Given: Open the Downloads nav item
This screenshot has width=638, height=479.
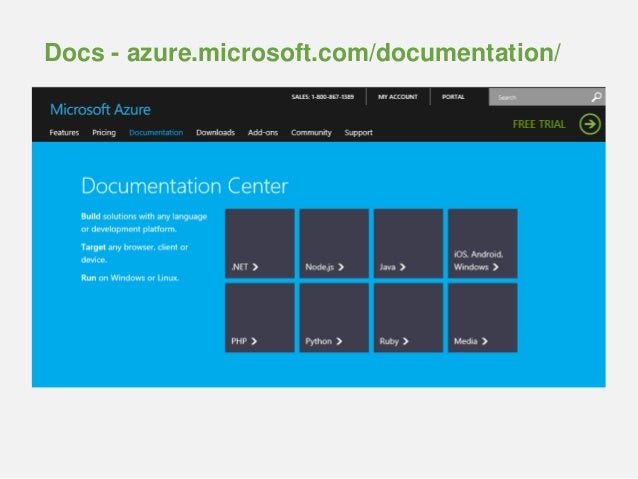Looking at the screenshot, I should [x=215, y=133].
